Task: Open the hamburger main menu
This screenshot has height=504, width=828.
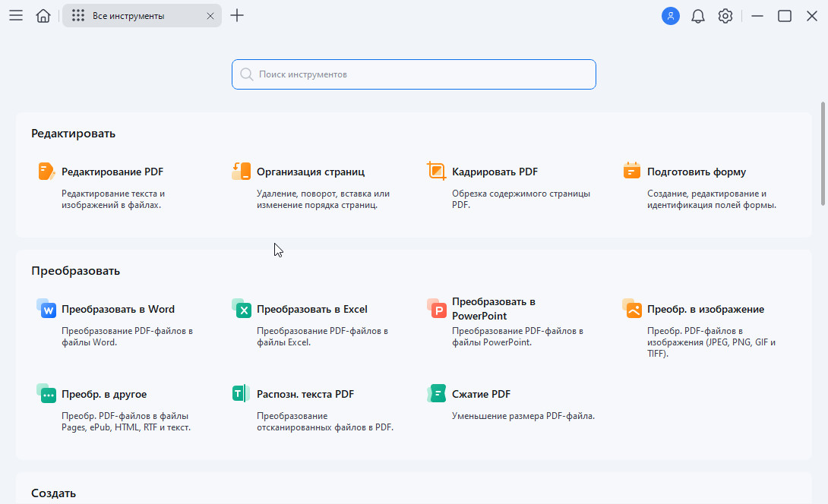Action: (x=16, y=16)
